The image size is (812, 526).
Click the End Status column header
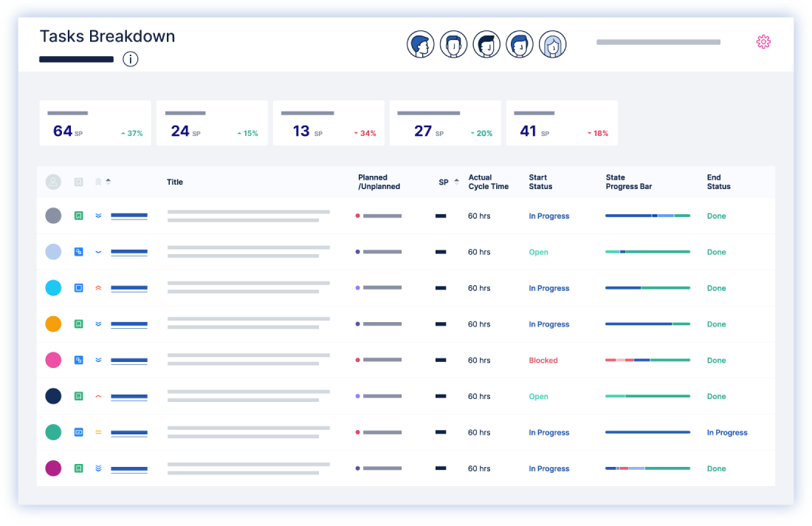tap(718, 182)
